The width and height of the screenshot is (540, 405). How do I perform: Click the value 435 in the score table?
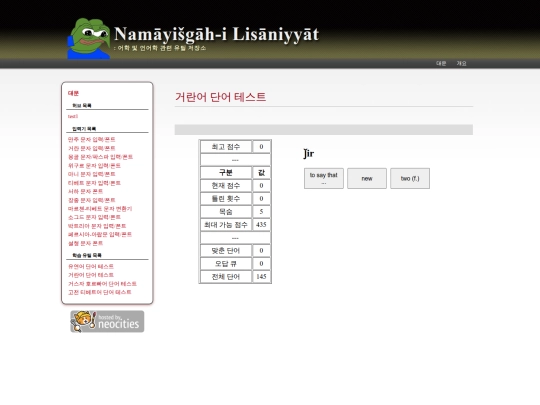point(261,225)
